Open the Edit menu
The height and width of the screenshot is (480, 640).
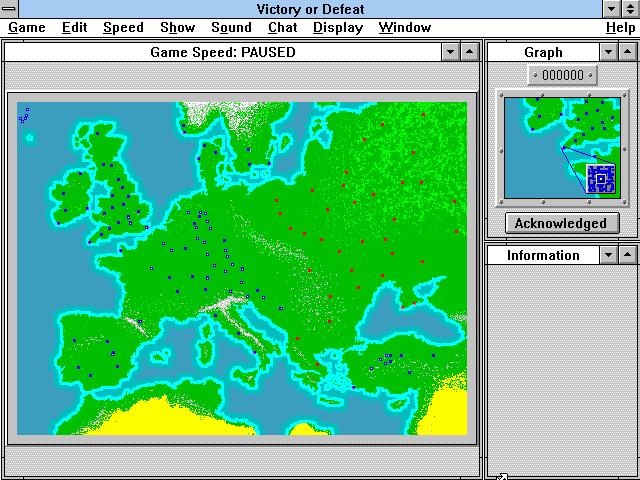[75, 28]
